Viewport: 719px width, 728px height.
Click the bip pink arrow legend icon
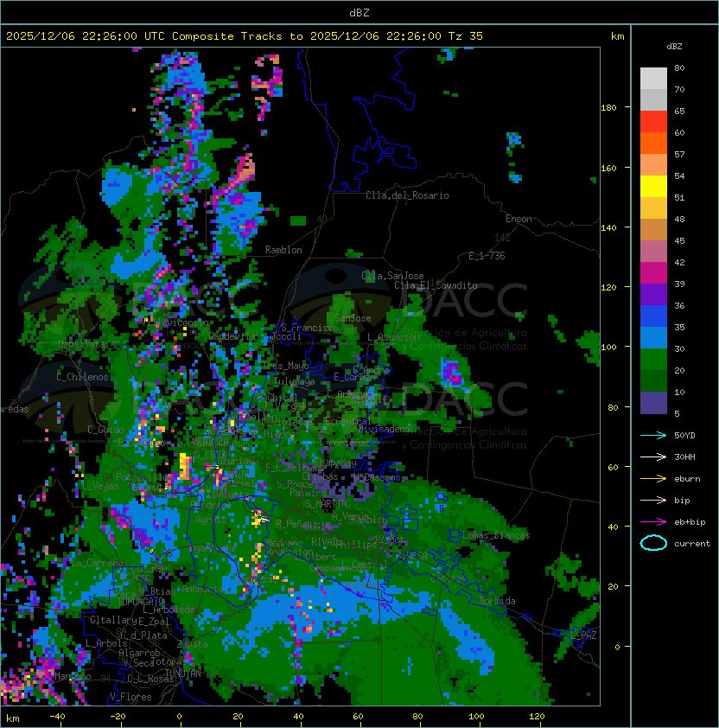(653, 500)
